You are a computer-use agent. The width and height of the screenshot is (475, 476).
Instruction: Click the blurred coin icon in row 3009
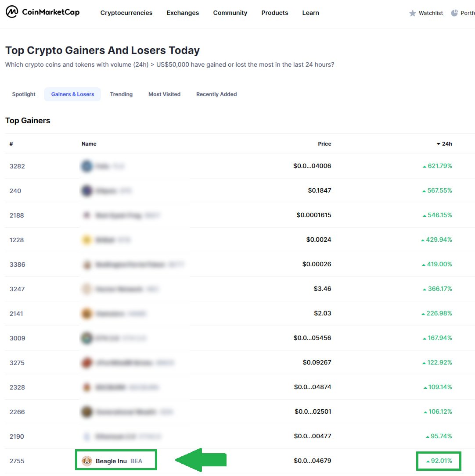[87, 338]
